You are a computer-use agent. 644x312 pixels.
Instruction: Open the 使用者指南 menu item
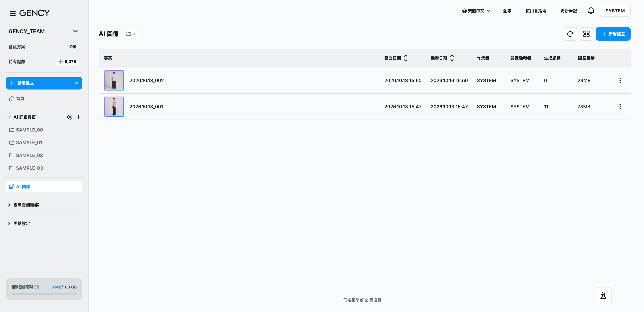(536, 11)
